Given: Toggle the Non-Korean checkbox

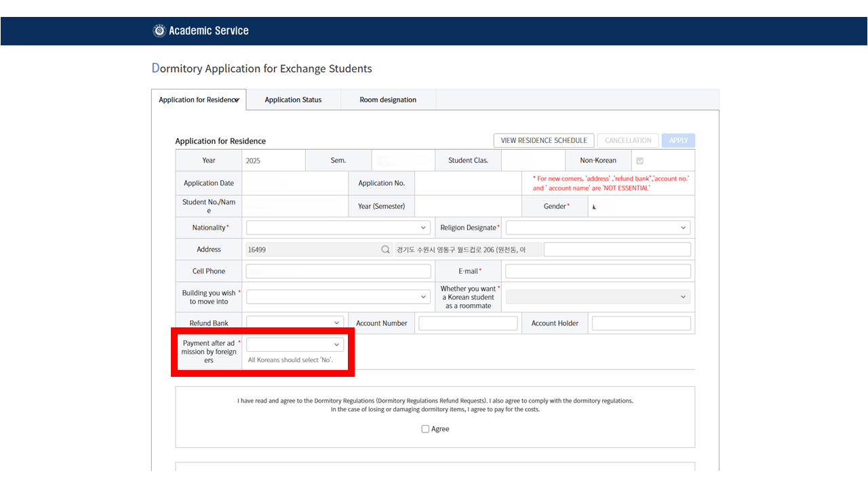Looking at the screenshot, I should [639, 161].
